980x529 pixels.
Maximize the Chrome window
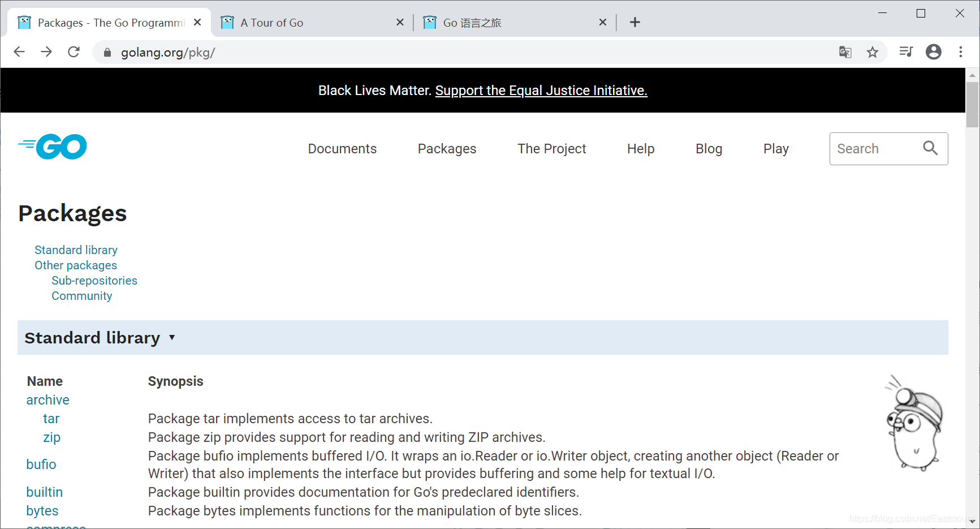(921, 13)
